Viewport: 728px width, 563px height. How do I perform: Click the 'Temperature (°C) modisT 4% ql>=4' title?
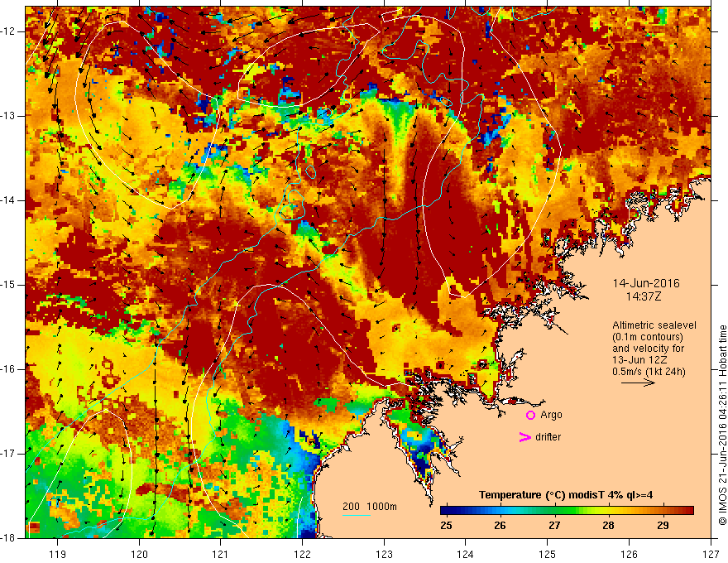pos(566,495)
